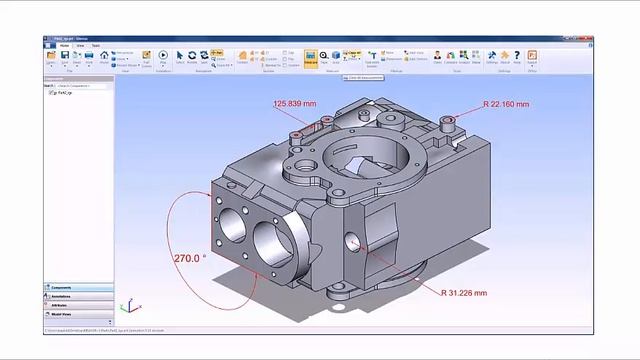Image resolution: width=640 pixels, height=360 pixels.
Task: Open the Attributes panel tab
Action: pyautogui.click(x=79, y=305)
